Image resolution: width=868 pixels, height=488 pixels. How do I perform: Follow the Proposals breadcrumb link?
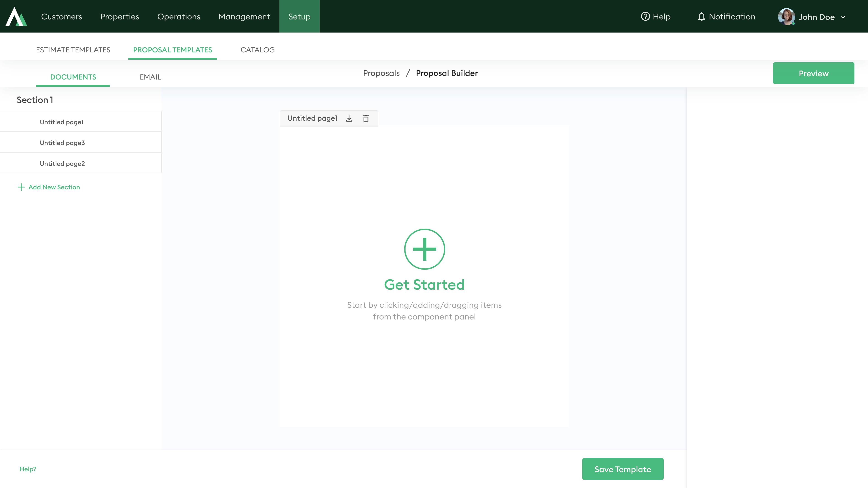tap(381, 73)
